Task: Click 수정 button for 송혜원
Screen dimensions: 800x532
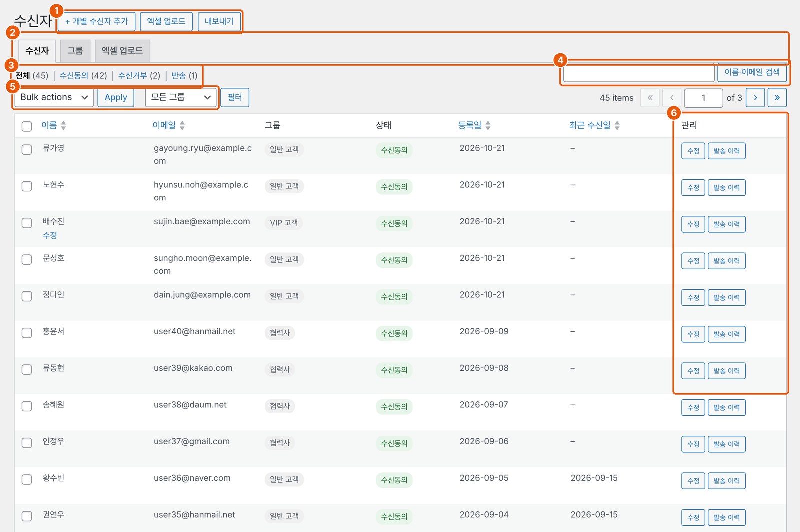Action: (693, 407)
